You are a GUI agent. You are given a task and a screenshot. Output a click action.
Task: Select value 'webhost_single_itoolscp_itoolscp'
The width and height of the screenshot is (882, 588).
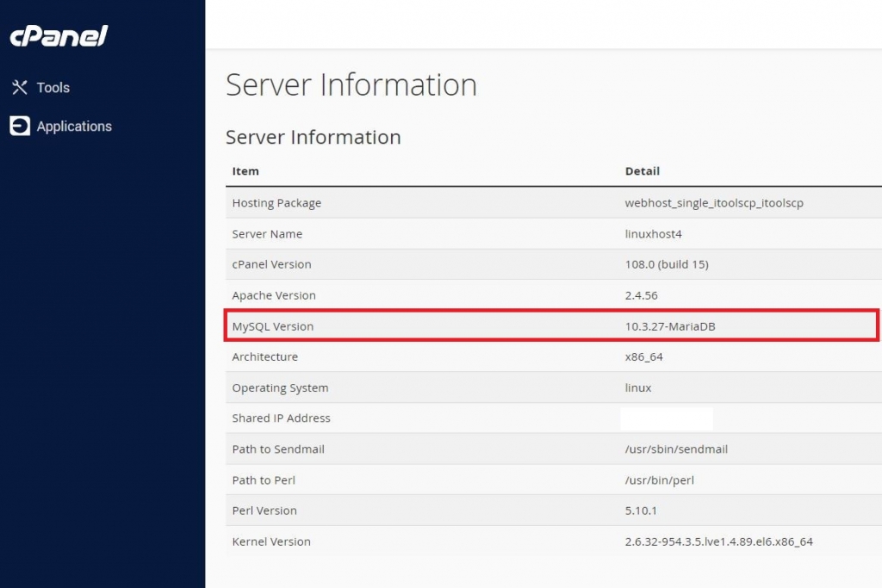(714, 203)
